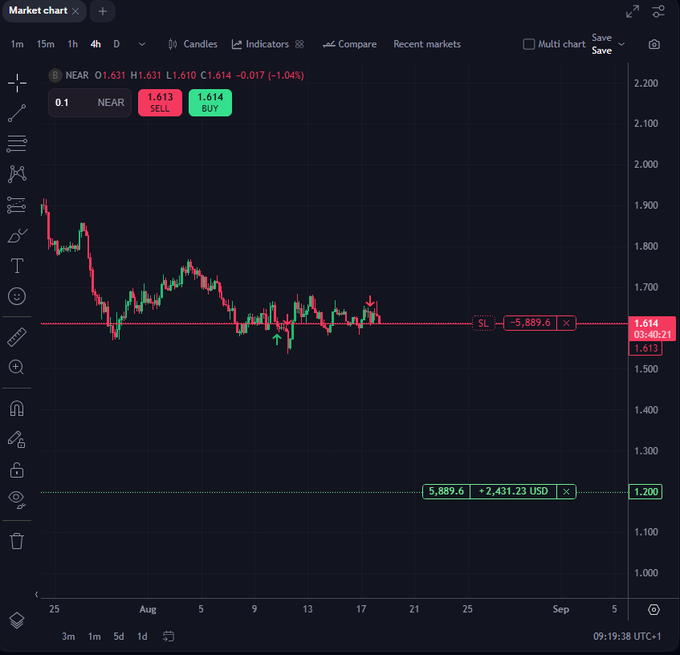
Task: Open the emoji sticker tool
Action: pyautogui.click(x=17, y=296)
